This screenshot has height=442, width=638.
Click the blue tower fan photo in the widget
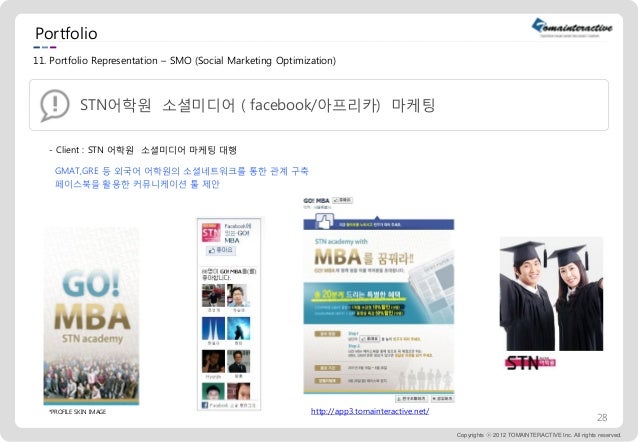tap(213, 328)
